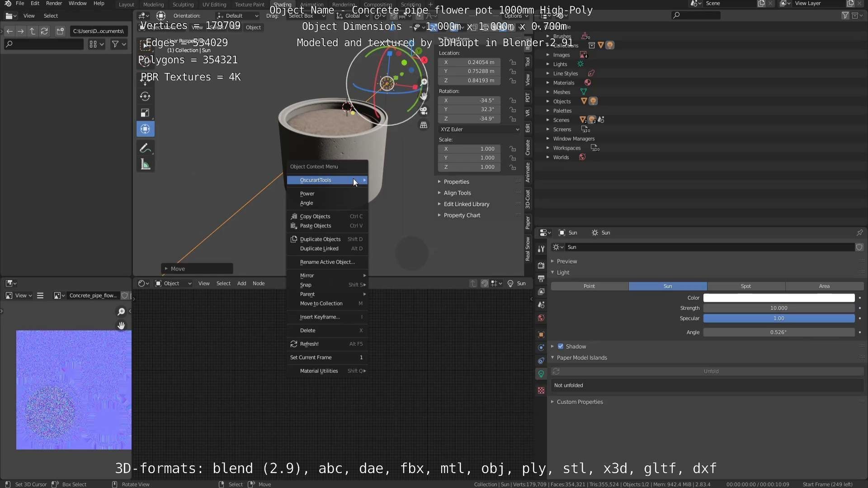868x488 pixels.
Task: Switch to perspective/orthographic grid view
Action: (x=424, y=125)
